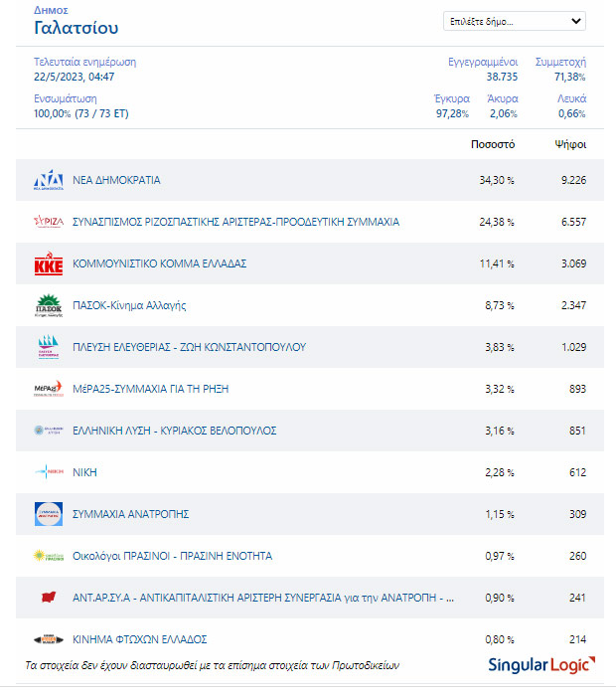
Task: Open the ΝΕΑ ΔΗΜΟΚΡΑΤΙΑ party link
Action: click(x=116, y=180)
